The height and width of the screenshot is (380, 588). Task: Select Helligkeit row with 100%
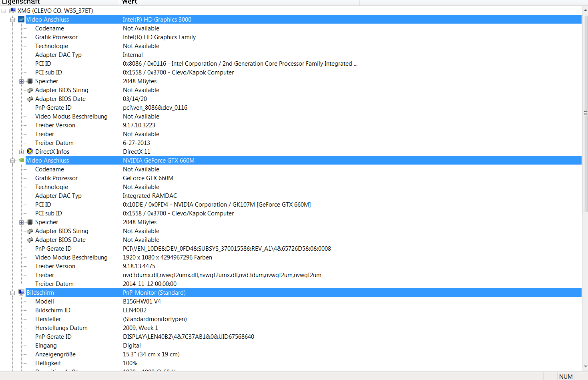click(x=303, y=363)
